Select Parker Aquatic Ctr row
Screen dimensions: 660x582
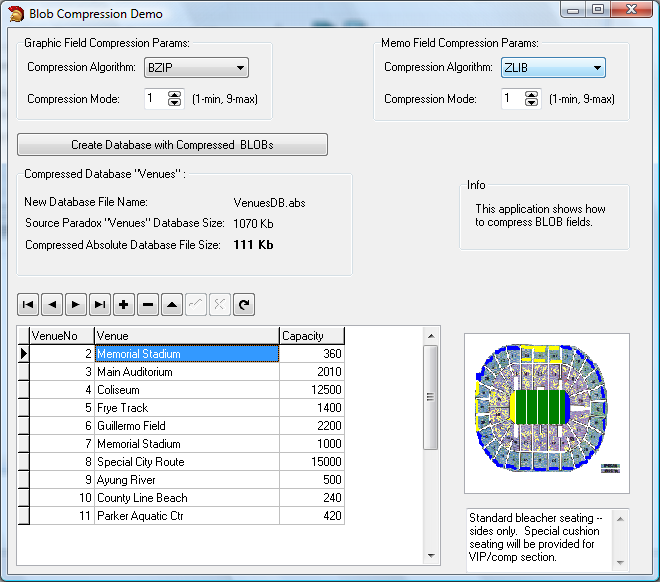186,516
